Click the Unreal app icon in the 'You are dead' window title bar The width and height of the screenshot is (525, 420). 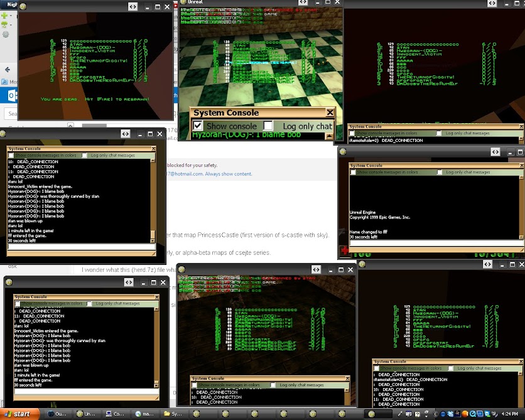pyautogui.click(x=23, y=6)
